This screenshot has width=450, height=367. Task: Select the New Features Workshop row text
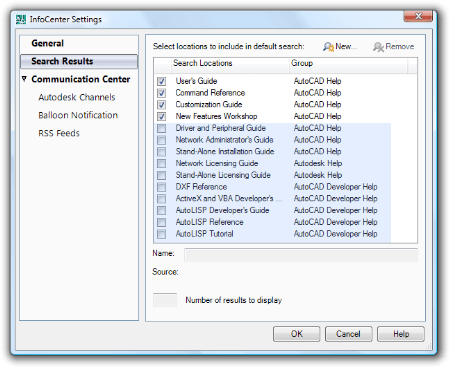tap(216, 116)
